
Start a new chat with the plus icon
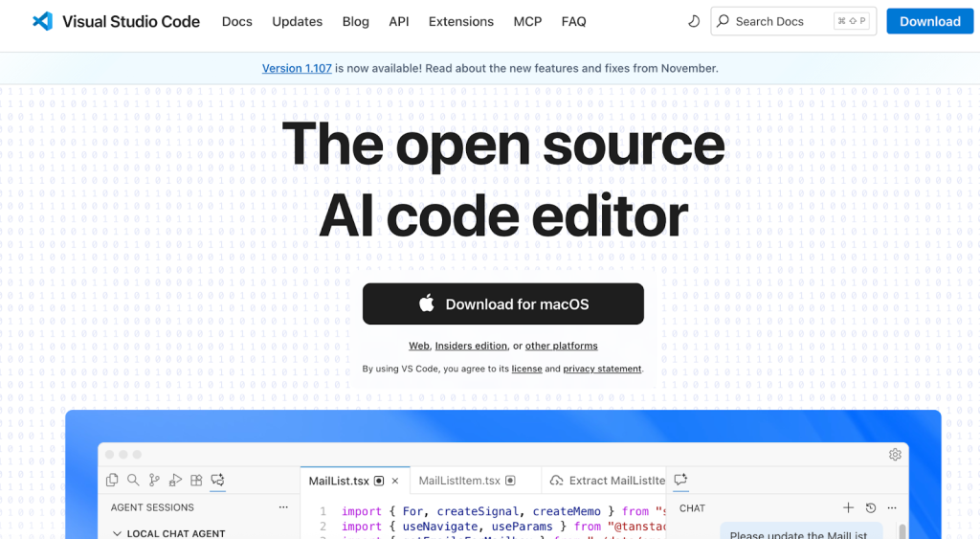[x=848, y=508]
